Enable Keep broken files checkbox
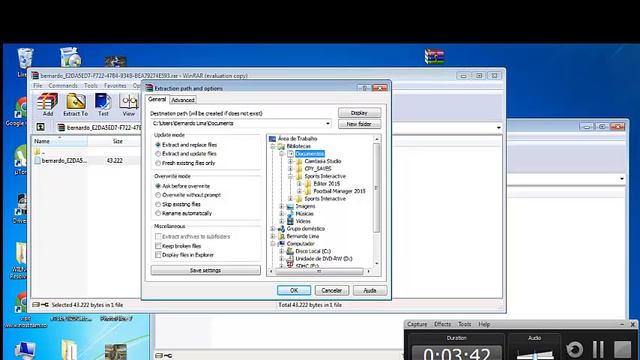 [158, 246]
